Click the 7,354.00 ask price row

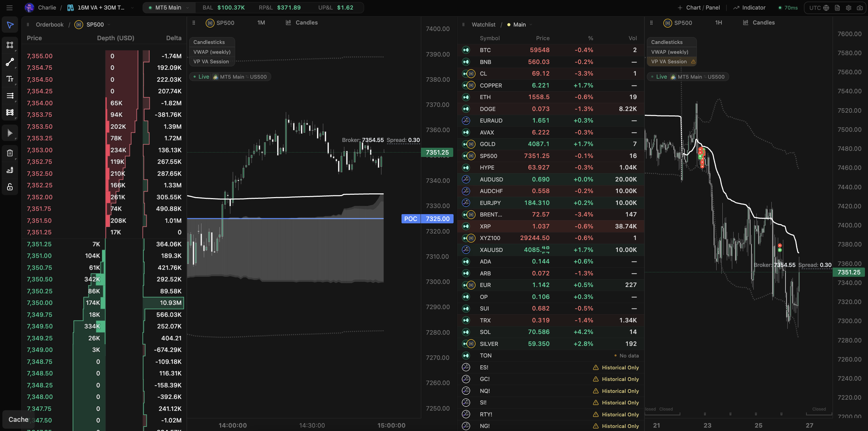[104, 103]
